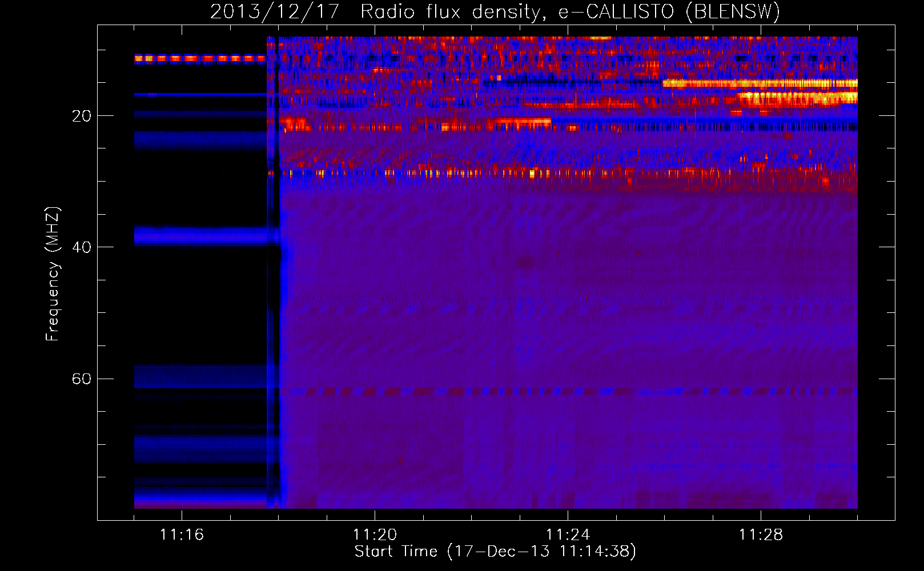
Task: Click the 60 MHz frequency tick label
Action: 82,379
